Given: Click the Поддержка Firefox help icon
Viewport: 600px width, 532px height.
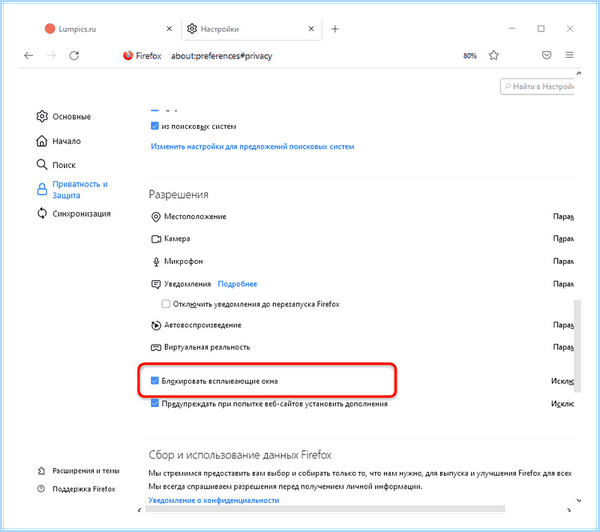Looking at the screenshot, I should click(41, 489).
